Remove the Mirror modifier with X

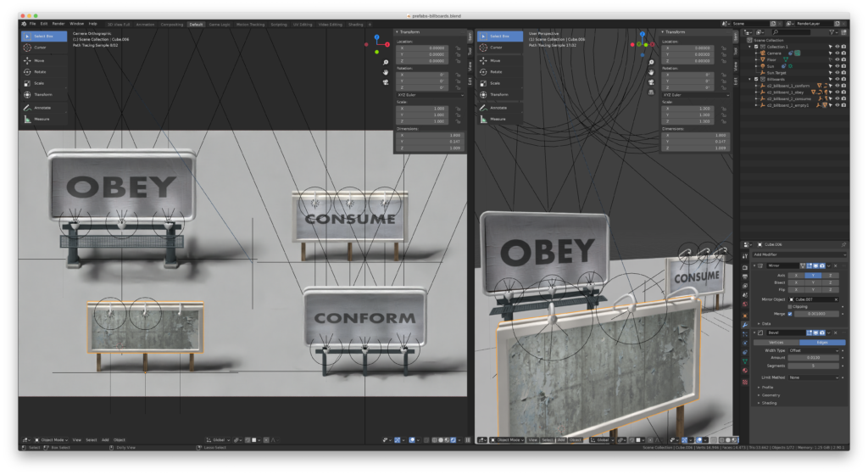tap(835, 265)
